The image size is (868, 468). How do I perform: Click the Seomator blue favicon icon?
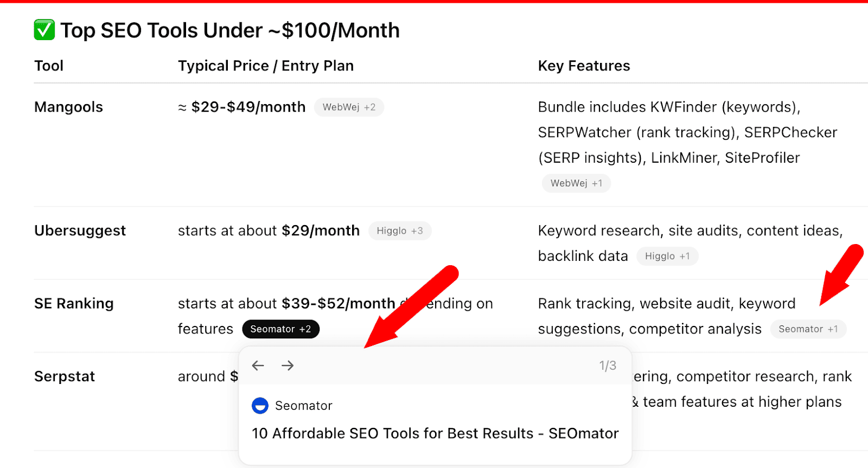(260, 406)
